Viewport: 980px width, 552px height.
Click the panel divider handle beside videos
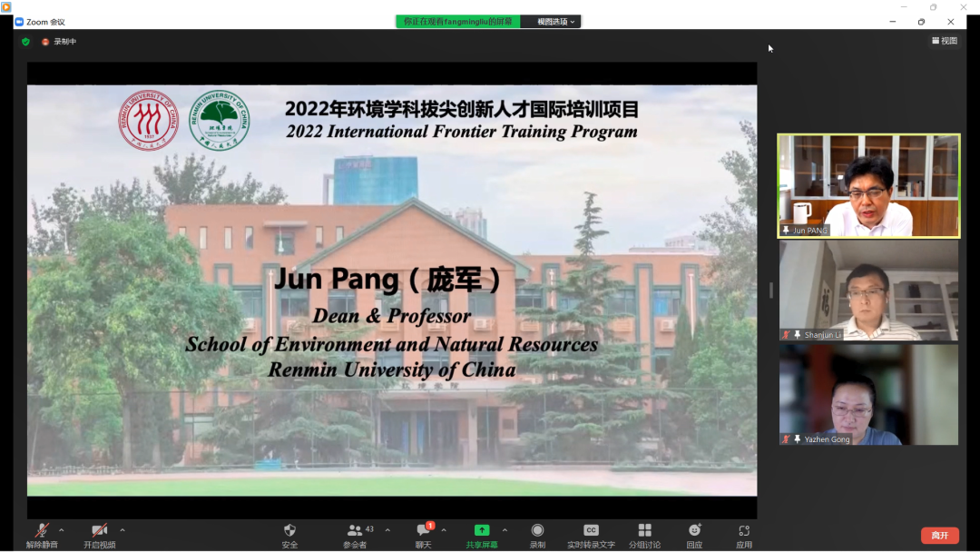click(771, 290)
